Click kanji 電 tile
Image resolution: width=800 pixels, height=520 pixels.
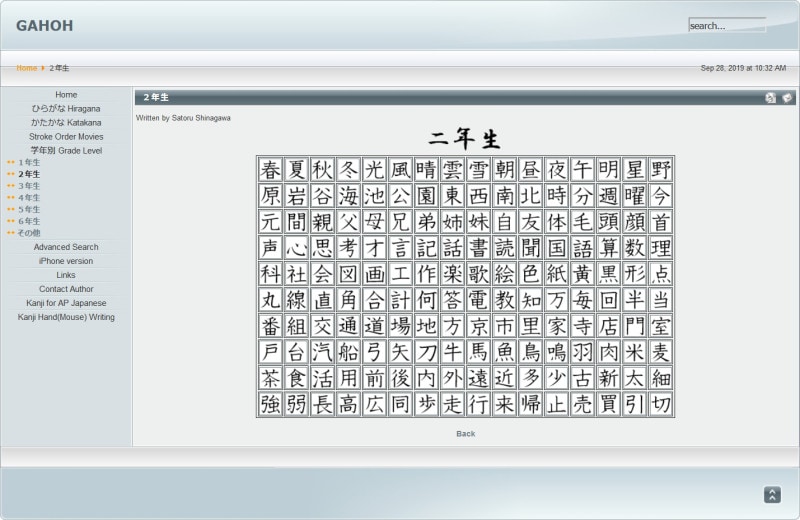click(x=479, y=300)
